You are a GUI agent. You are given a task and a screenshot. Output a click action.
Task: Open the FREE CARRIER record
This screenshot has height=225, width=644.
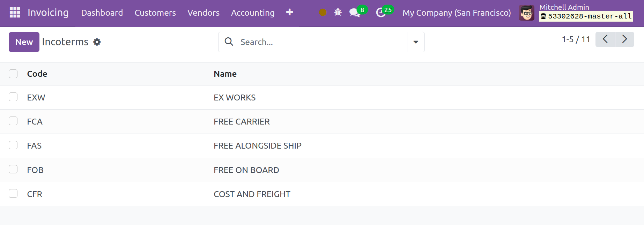[242, 122]
